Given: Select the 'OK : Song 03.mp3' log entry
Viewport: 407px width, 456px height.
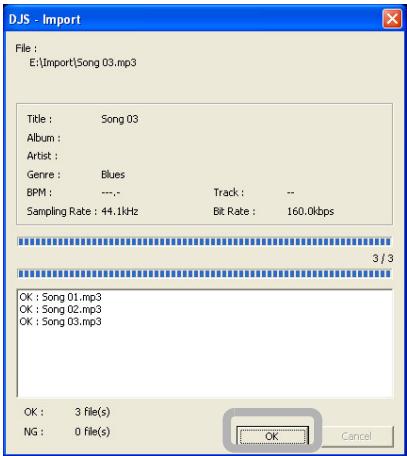Looking at the screenshot, I should click(x=61, y=322).
